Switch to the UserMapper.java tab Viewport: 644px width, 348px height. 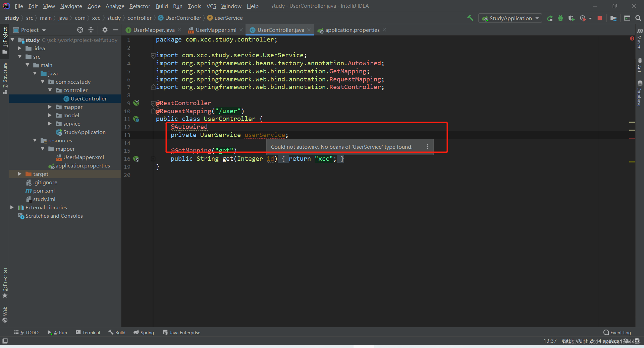(x=154, y=30)
